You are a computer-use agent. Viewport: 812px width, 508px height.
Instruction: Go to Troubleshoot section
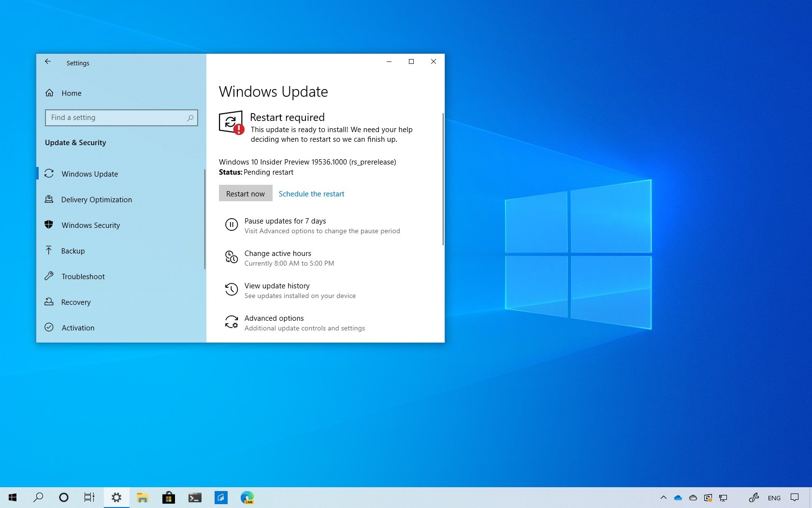(x=83, y=276)
